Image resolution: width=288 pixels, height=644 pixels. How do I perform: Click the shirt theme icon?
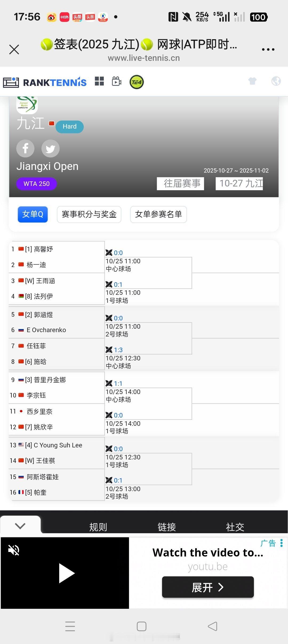tap(252, 81)
